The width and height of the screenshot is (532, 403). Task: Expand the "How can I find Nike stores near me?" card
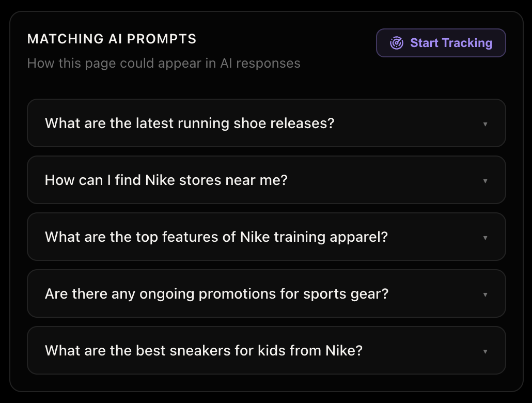tap(266, 180)
